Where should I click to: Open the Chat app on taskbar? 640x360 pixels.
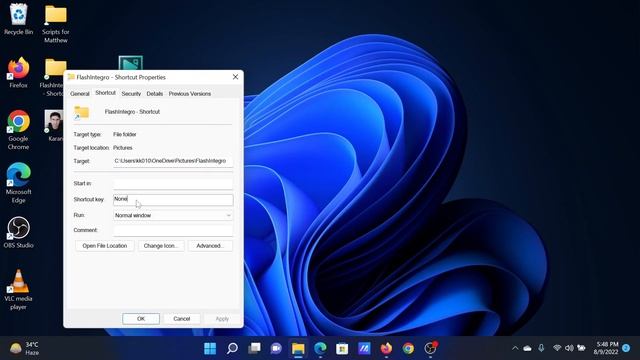pos(276,348)
